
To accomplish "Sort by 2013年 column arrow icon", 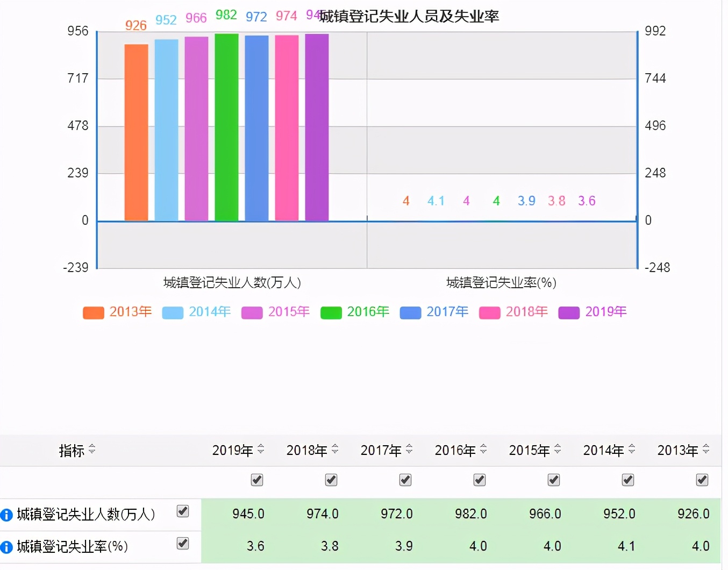I will pos(706,449).
